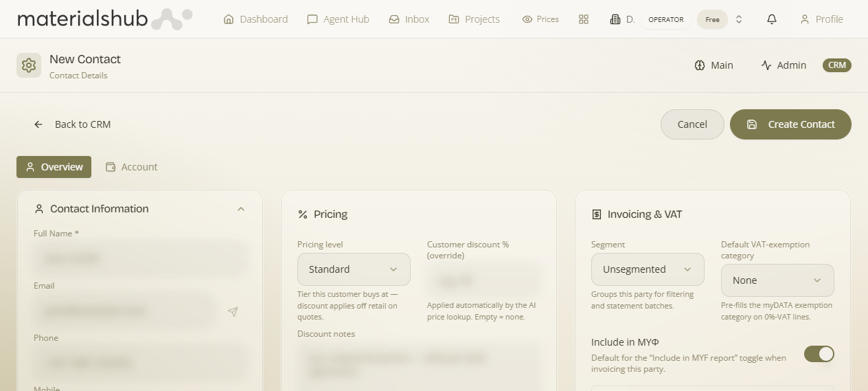Screen dimensions: 868x391
Task: Click the Discount notes text area
Action: pyautogui.click(x=419, y=366)
